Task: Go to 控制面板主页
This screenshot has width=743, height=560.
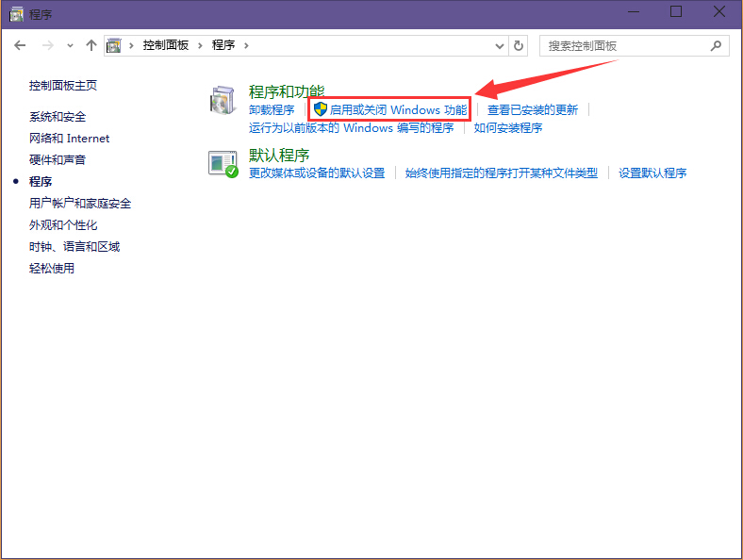Action: pyautogui.click(x=63, y=86)
